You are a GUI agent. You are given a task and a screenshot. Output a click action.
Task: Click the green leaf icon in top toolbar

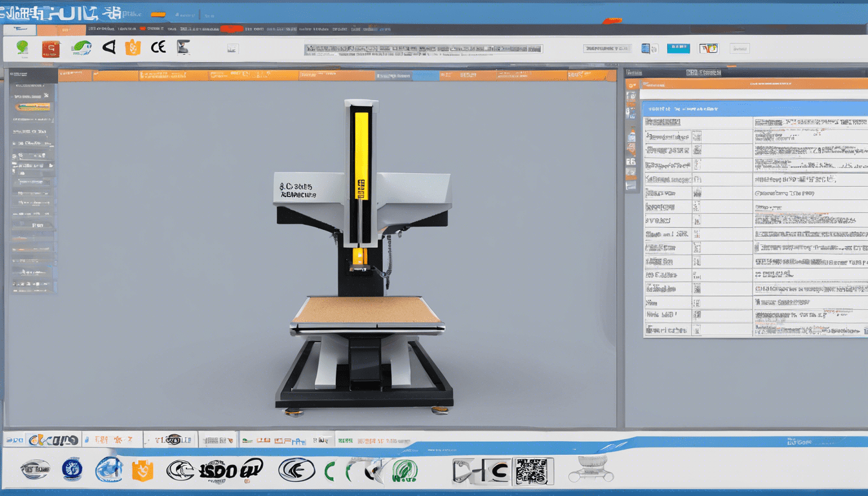coord(23,48)
